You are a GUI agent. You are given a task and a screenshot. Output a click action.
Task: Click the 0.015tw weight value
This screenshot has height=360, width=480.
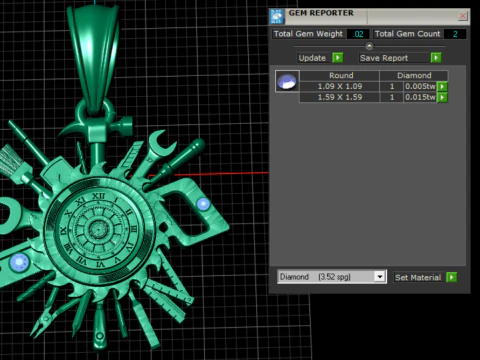pyautogui.click(x=420, y=97)
